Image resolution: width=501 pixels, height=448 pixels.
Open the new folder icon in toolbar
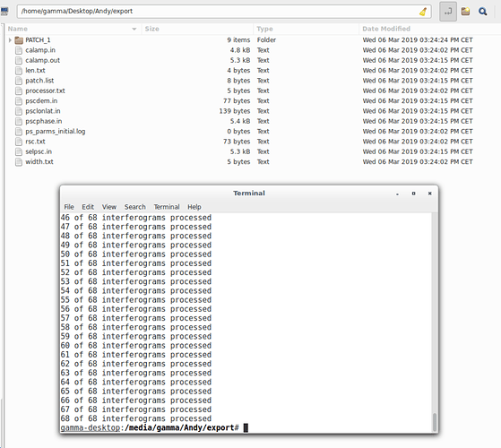tap(465, 12)
